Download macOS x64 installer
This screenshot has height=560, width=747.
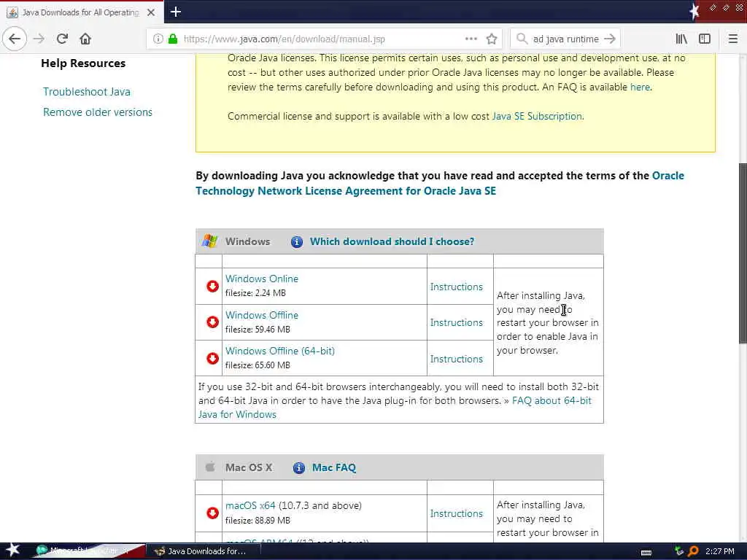tap(250, 505)
